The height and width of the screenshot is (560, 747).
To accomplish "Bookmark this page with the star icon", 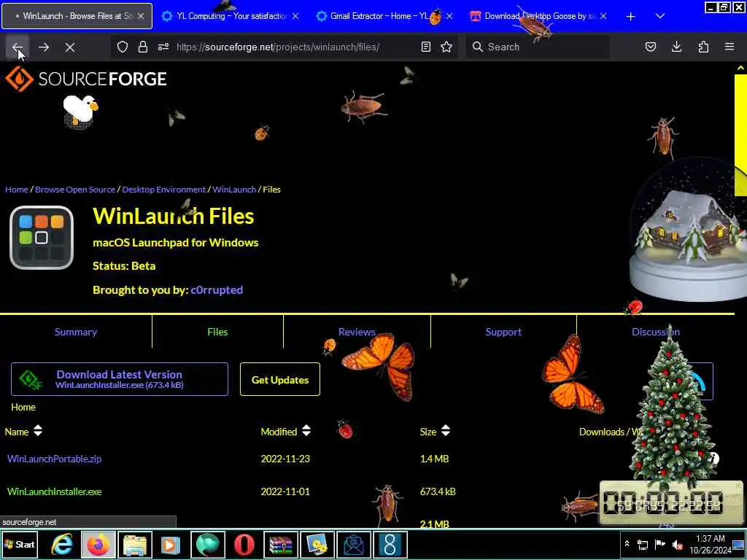I will pyautogui.click(x=446, y=47).
